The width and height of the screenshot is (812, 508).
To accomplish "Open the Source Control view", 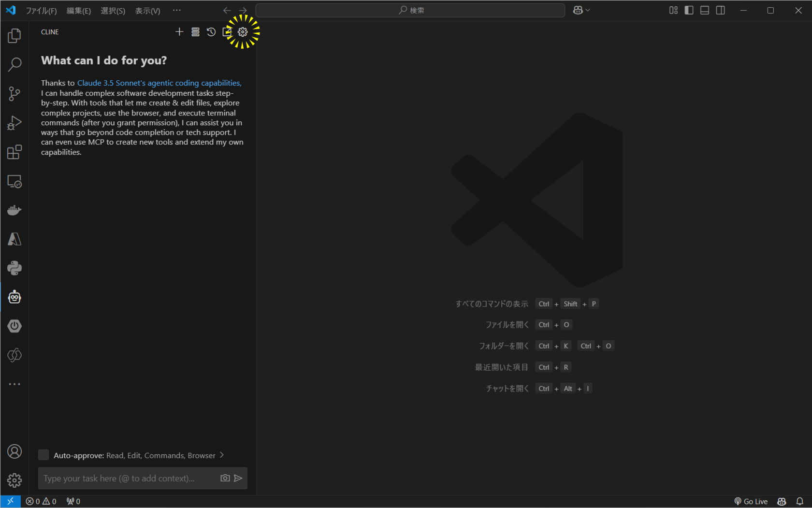I will tap(14, 94).
